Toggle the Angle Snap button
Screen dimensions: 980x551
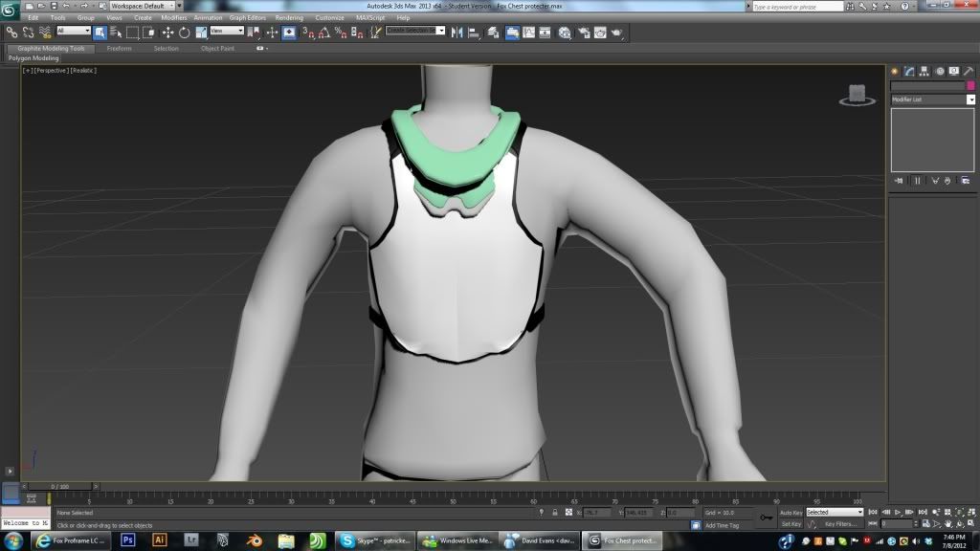point(324,33)
